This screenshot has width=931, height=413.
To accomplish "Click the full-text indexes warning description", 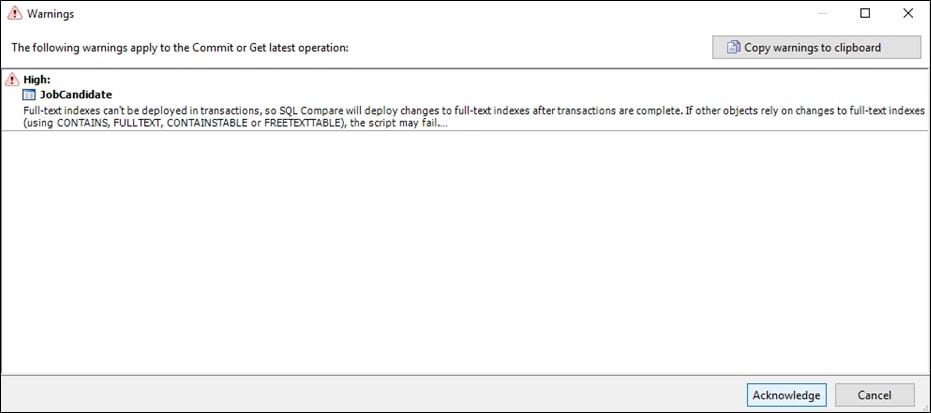I will pos(474,117).
